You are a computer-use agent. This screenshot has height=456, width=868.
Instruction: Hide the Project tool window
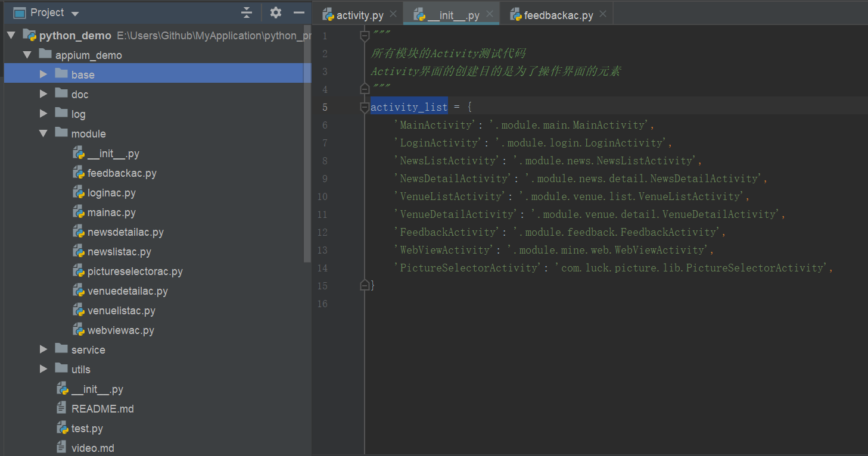coord(300,12)
